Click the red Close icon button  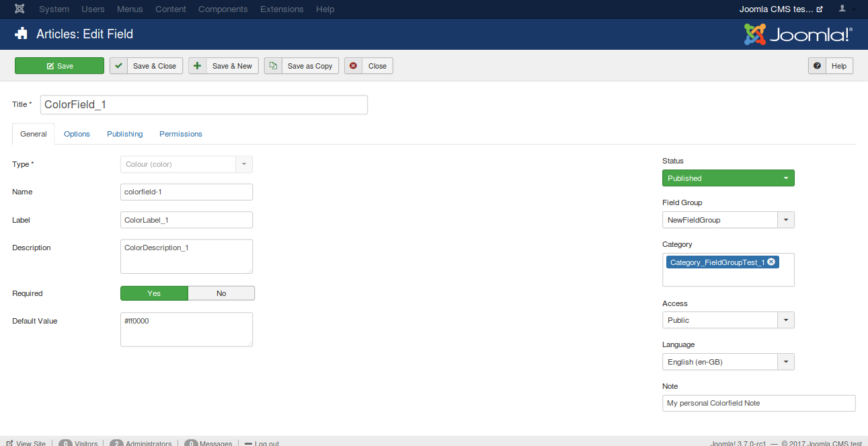click(x=354, y=66)
